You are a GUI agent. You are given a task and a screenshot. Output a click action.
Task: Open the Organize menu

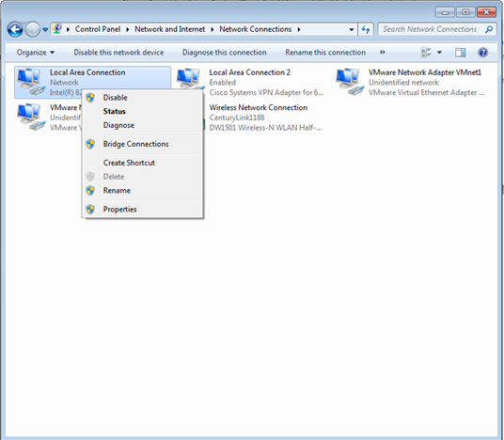tap(36, 53)
